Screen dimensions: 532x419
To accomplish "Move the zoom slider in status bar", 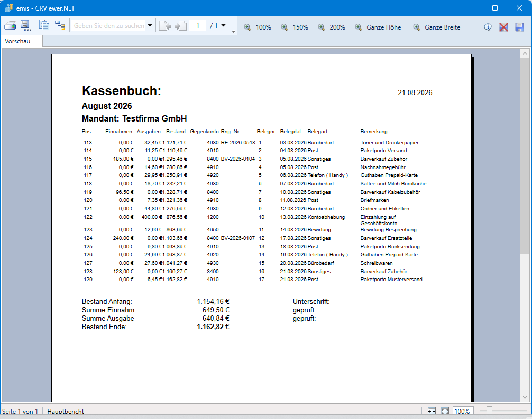I will (x=489, y=411).
